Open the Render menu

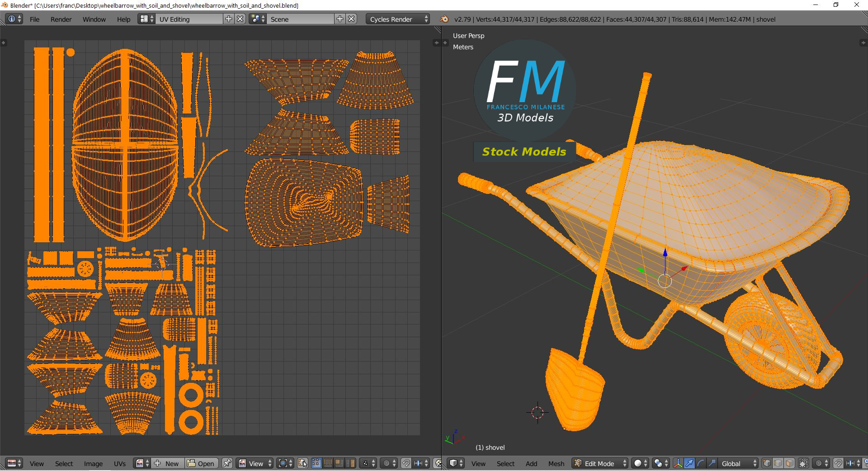[x=61, y=19]
